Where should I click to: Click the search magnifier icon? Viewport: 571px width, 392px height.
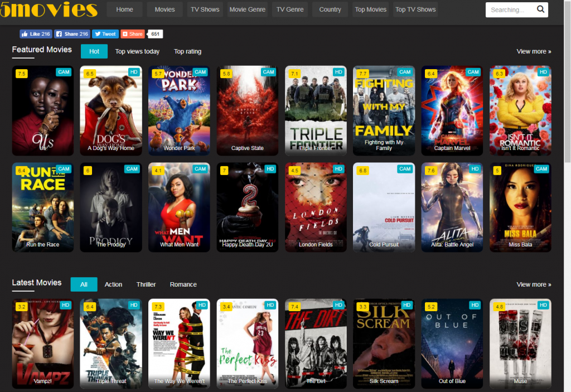[540, 9]
